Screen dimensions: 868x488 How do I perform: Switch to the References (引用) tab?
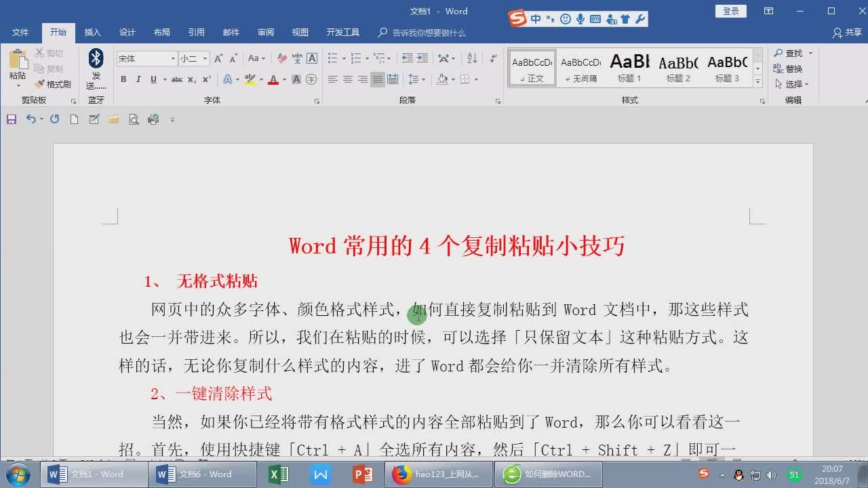tap(197, 33)
